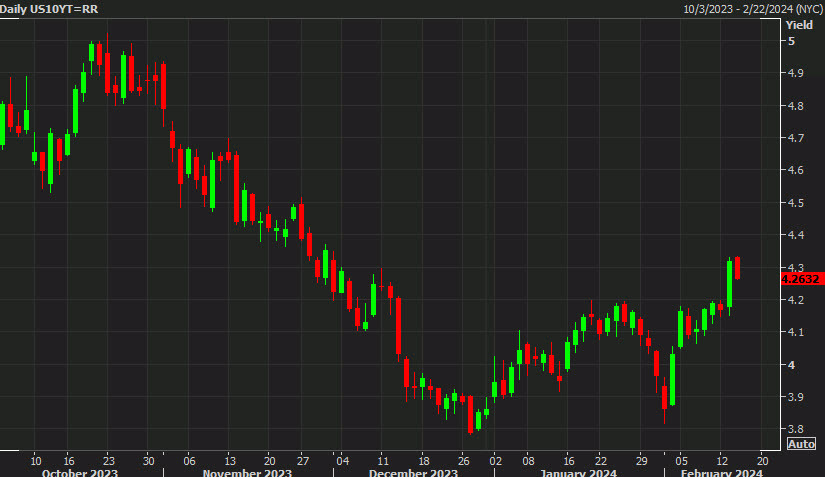Click the Auto scale button
Screen dimensions: 825x477
(x=801, y=444)
